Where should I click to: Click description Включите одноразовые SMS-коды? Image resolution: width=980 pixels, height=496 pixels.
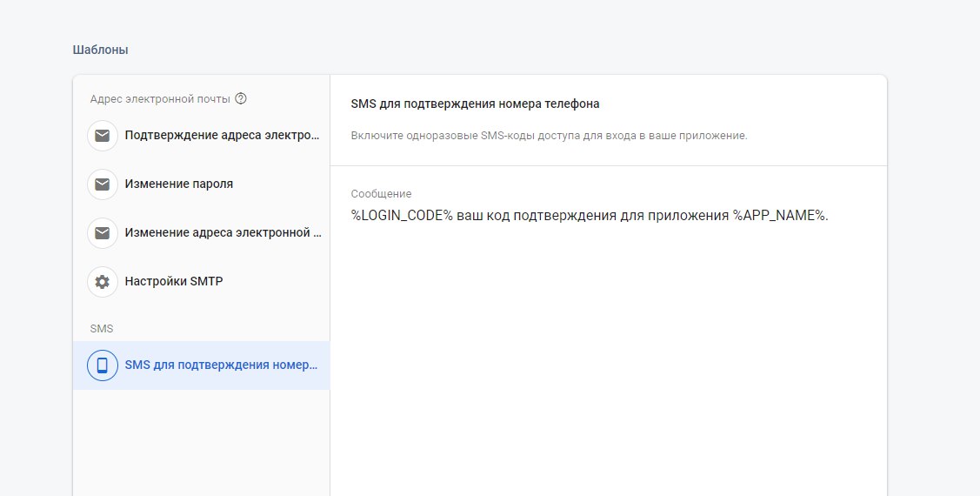(x=549, y=136)
